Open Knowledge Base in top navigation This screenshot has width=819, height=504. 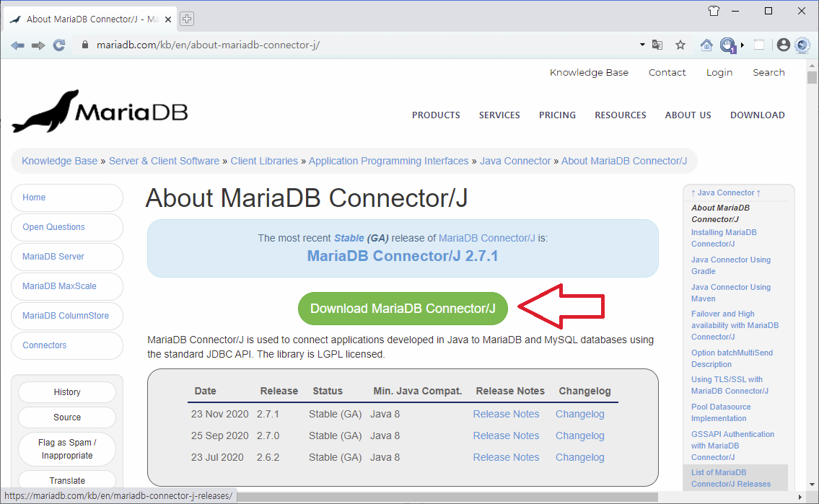589,73
